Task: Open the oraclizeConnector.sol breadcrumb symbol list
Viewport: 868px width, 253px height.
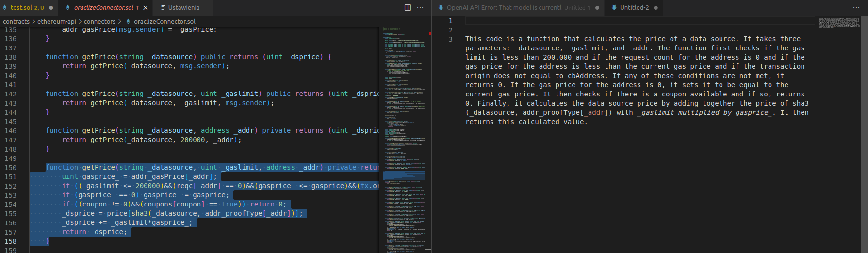Action: [164, 22]
